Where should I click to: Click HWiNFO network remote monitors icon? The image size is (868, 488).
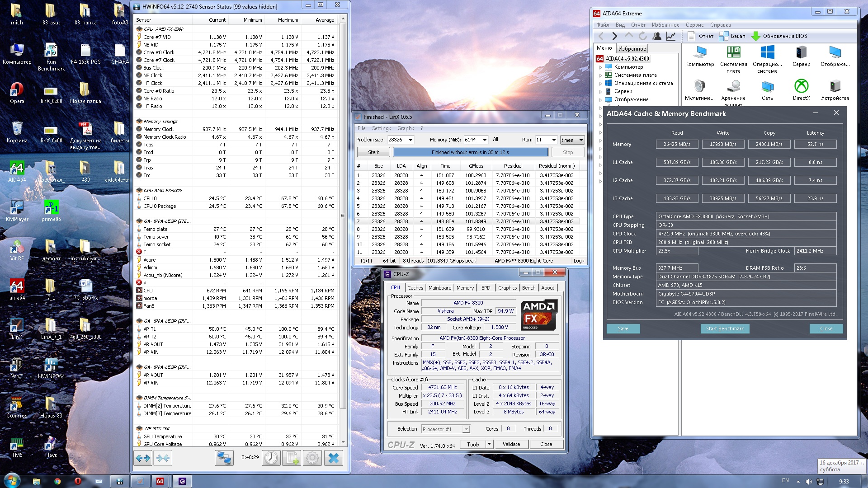click(224, 458)
